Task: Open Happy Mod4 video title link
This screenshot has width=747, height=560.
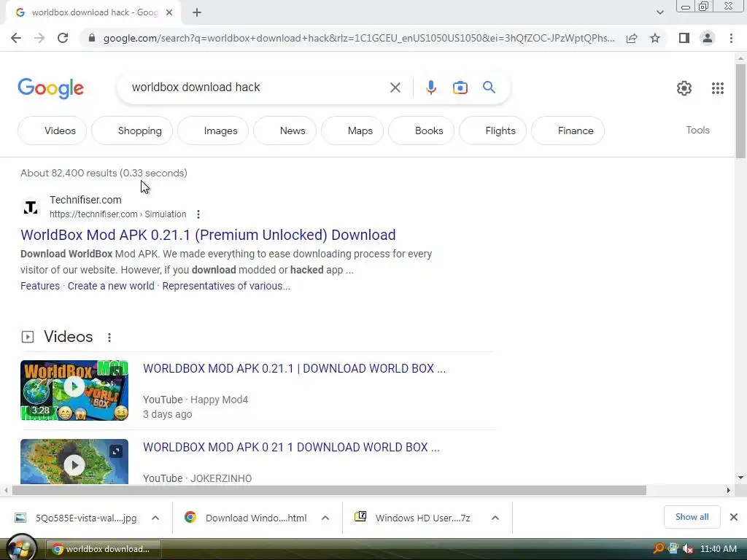Action: click(x=295, y=368)
